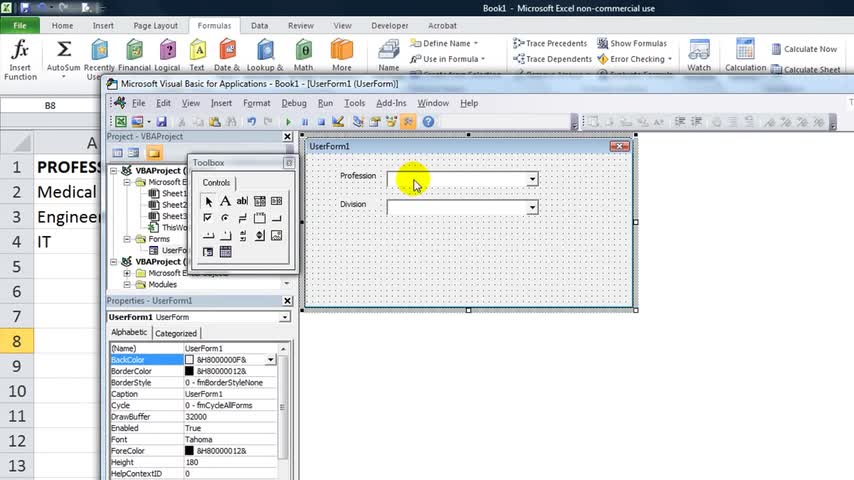
Task: Click the Break pause icon in VBA toolbar
Action: [x=305, y=122]
